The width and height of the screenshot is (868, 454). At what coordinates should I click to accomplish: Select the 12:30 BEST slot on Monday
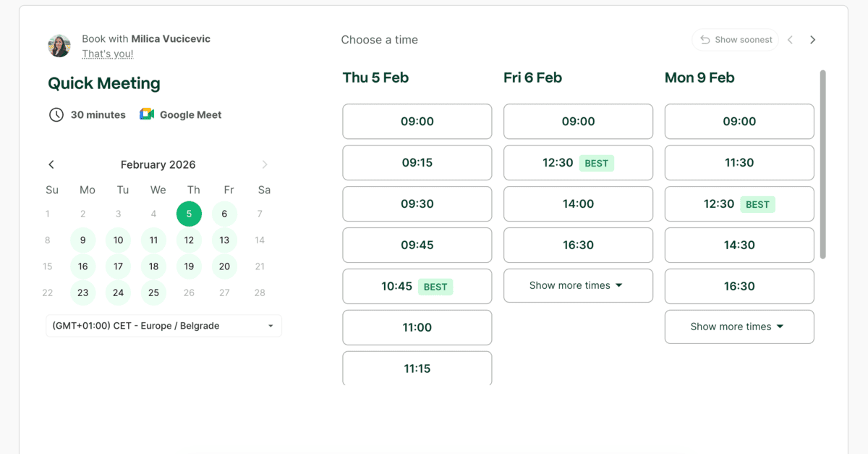pyautogui.click(x=739, y=203)
